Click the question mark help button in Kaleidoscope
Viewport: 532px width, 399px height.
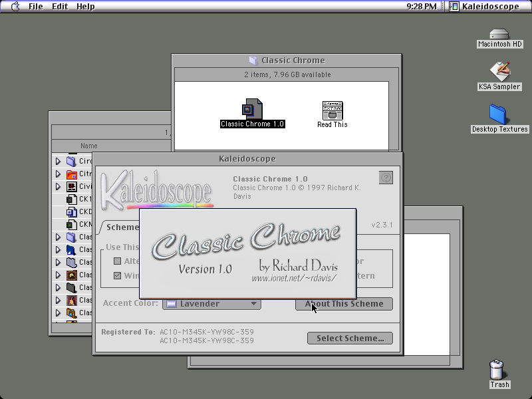point(386,178)
